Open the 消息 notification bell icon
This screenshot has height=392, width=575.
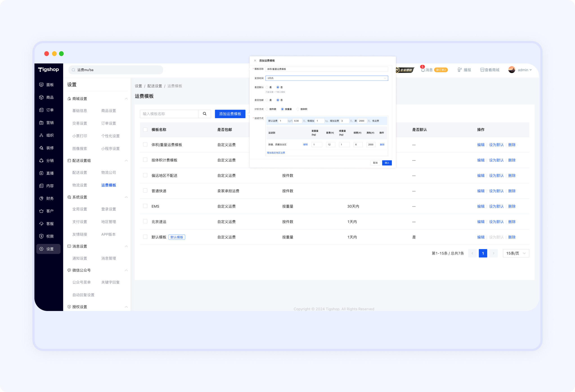coord(423,70)
